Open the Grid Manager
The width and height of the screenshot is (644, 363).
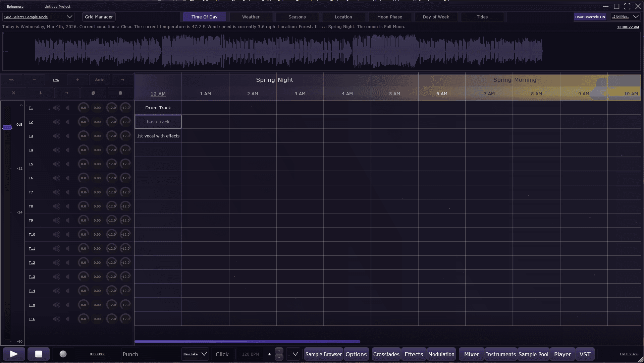[99, 17]
